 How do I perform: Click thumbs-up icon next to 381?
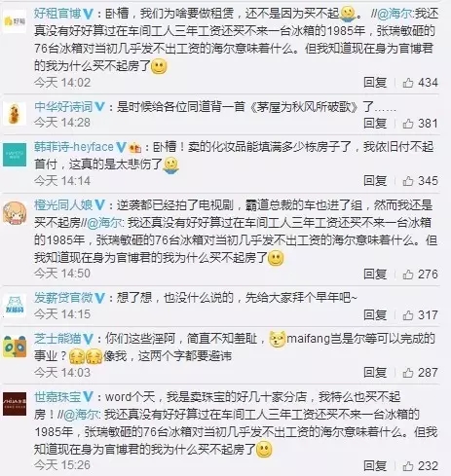408,124
